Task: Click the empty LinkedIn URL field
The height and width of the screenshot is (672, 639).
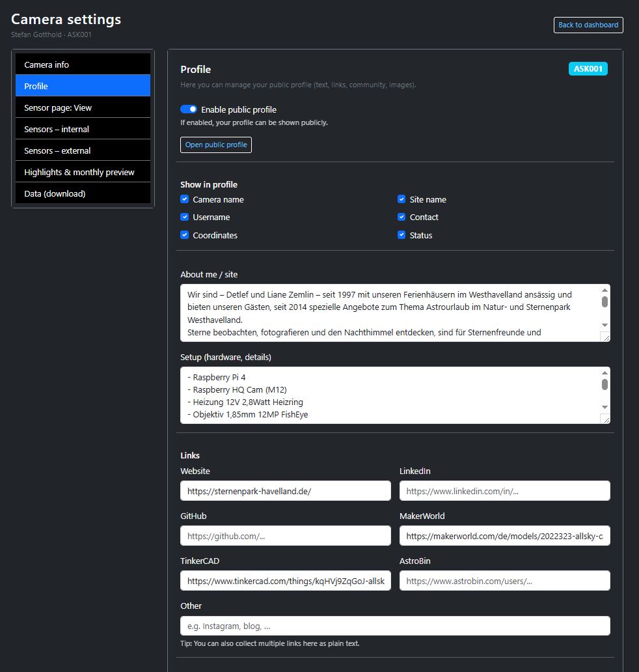Action: click(x=504, y=490)
